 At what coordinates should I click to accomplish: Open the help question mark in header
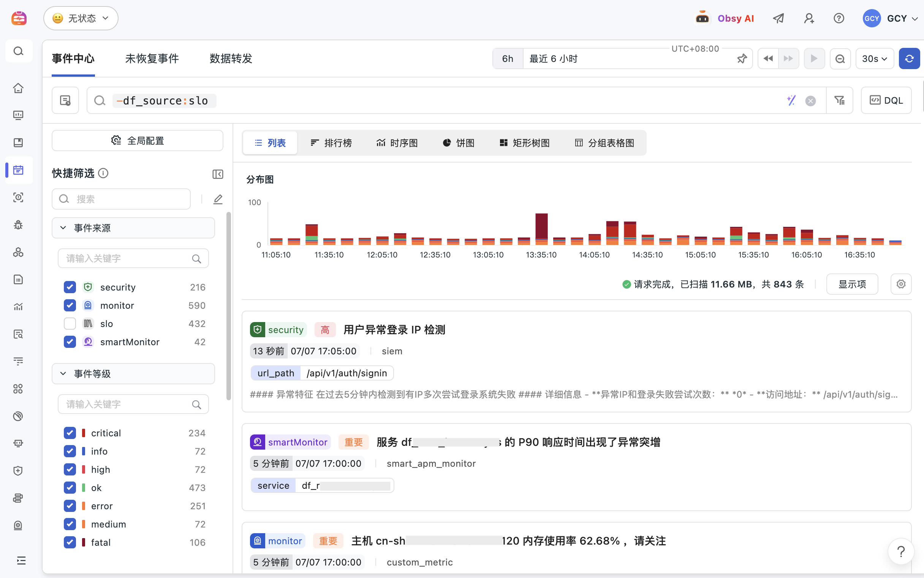pos(839,18)
